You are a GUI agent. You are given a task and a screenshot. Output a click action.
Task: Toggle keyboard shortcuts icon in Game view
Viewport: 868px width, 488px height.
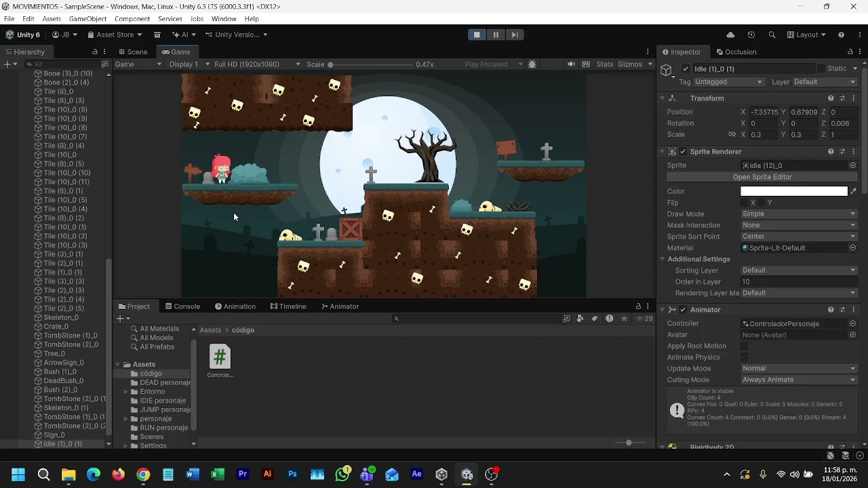click(586, 64)
